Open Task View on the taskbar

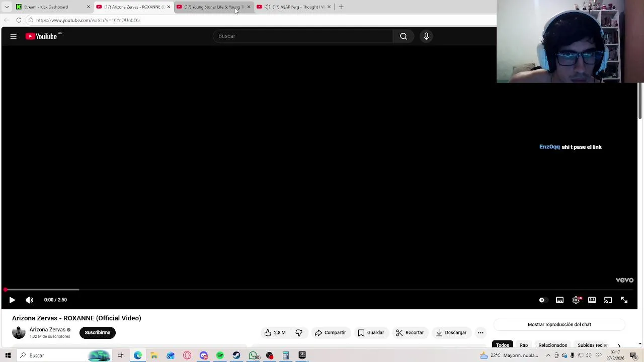coord(121,355)
